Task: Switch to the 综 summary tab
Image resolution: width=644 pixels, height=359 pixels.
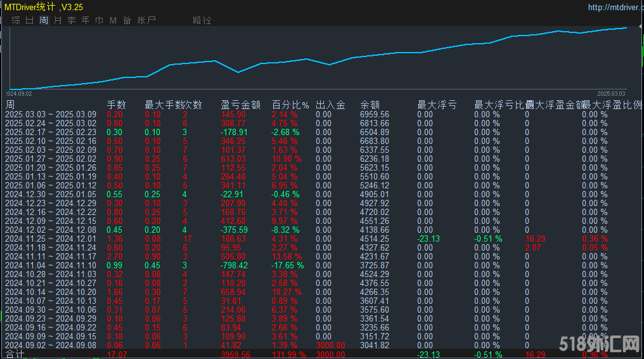Action: point(16,20)
